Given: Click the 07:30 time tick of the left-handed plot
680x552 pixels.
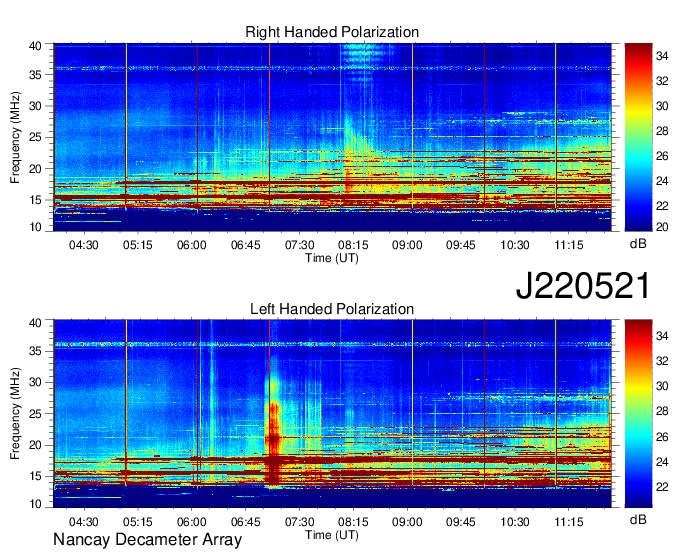Looking at the screenshot, I should pos(299,522).
